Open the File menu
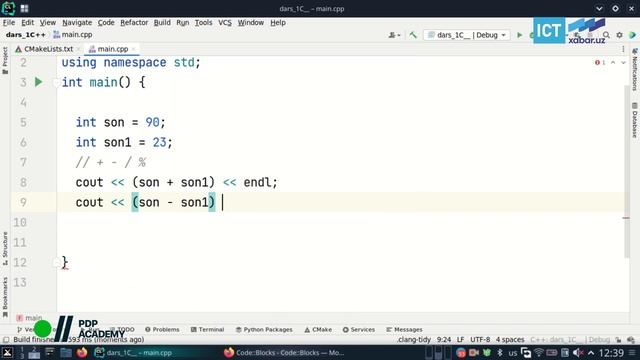This screenshot has height=360, width=640. [x=9, y=22]
